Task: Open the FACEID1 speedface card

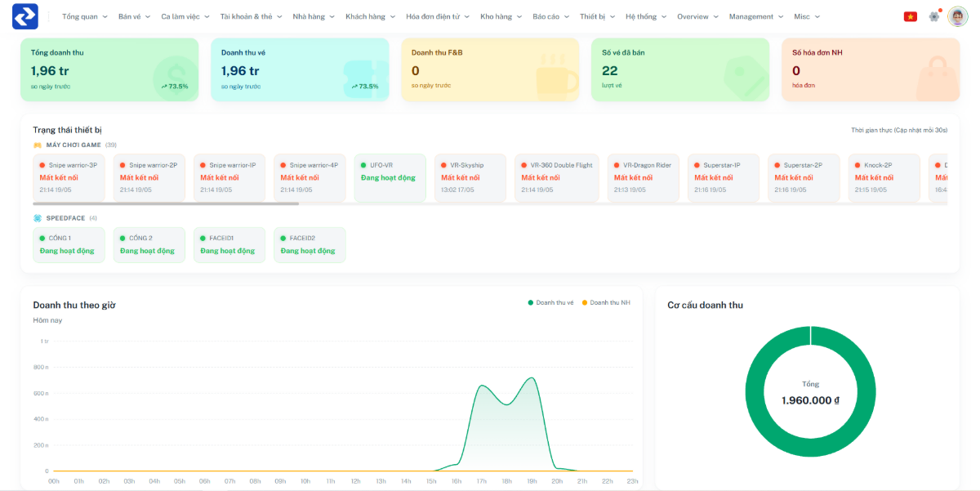Action: pyautogui.click(x=229, y=245)
